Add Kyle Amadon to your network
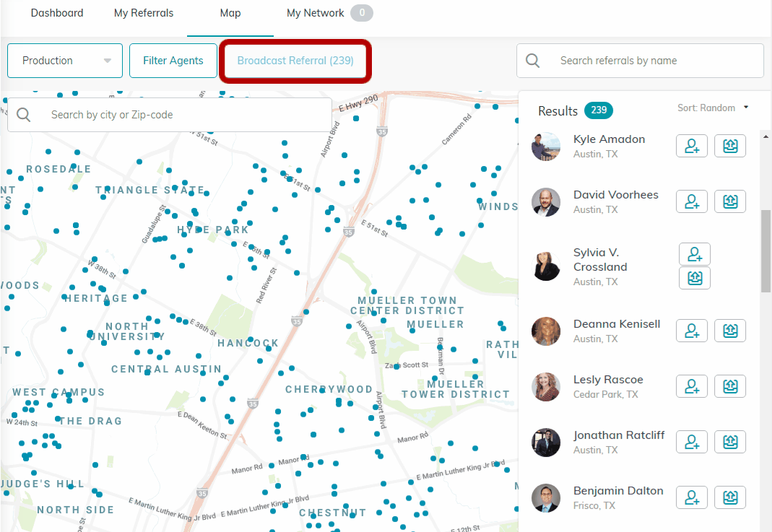 pyautogui.click(x=692, y=145)
